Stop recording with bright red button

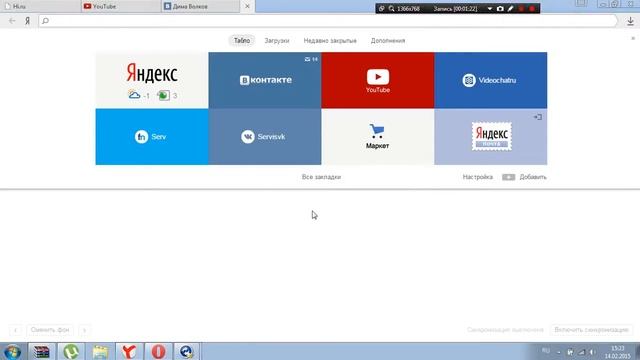[532, 9]
